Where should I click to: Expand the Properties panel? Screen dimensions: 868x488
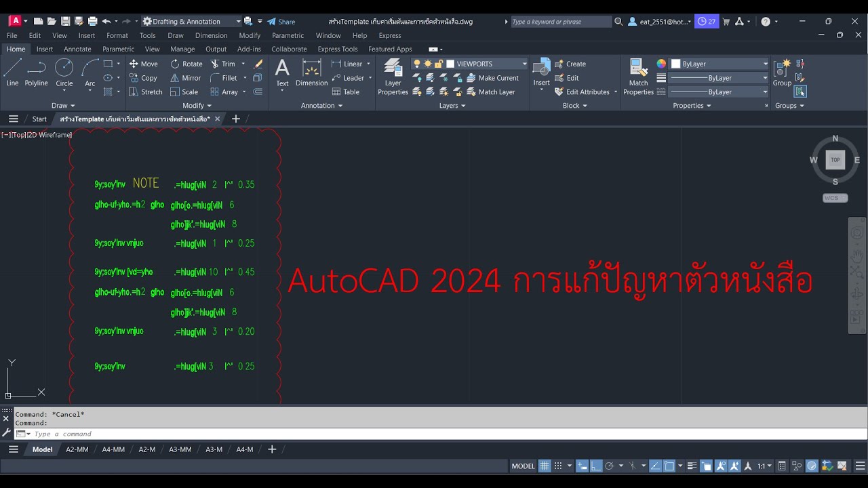pyautogui.click(x=692, y=106)
